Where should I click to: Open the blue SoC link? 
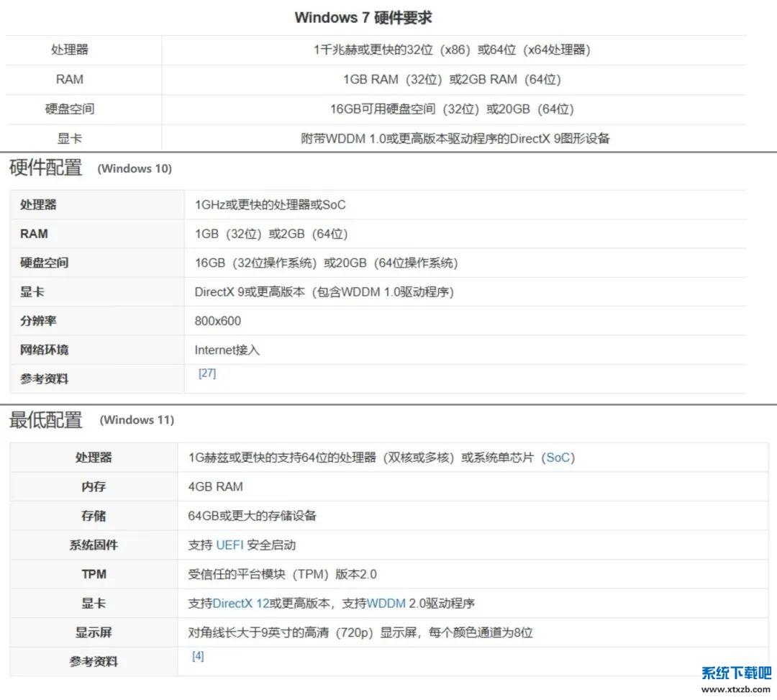point(560,458)
